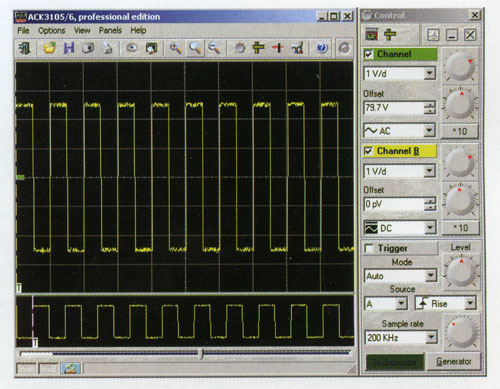The width and height of the screenshot is (500, 389).
Task: Click the Channel A *10 button
Action: point(460,131)
